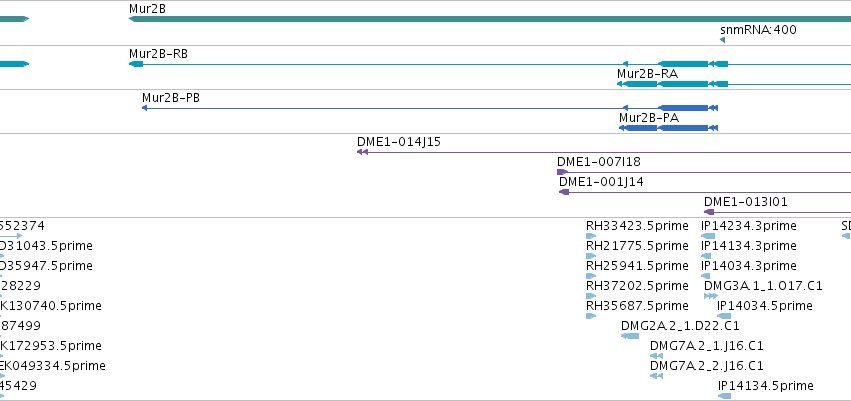
Task: Select the RH35687.5prime EST label
Action: click(x=637, y=306)
